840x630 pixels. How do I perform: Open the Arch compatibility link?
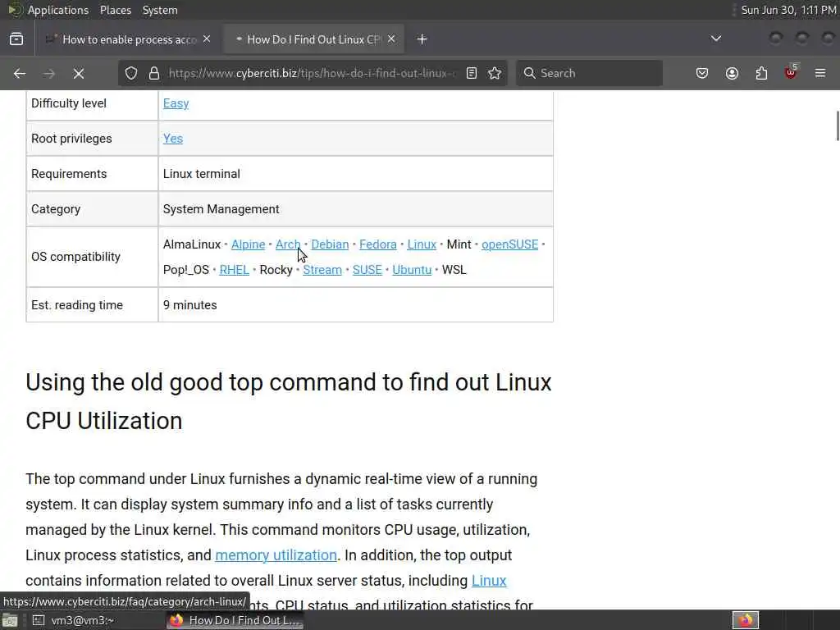coord(288,244)
